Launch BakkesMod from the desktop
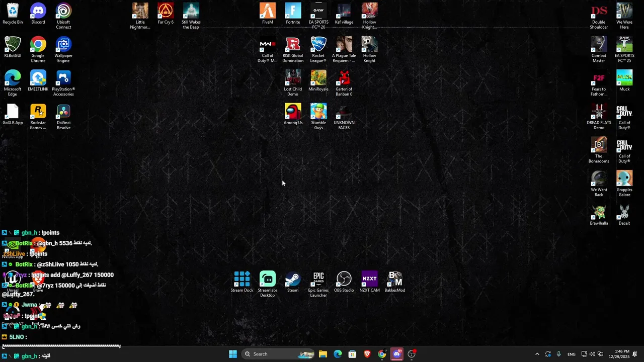This screenshot has height=362, width=644. [x=395, y=282]
